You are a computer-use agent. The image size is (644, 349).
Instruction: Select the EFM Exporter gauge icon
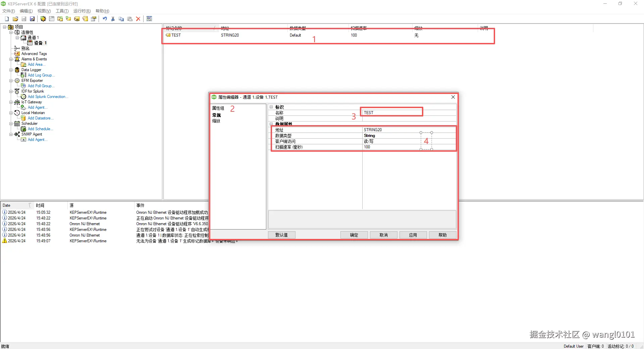coord(17,81)
